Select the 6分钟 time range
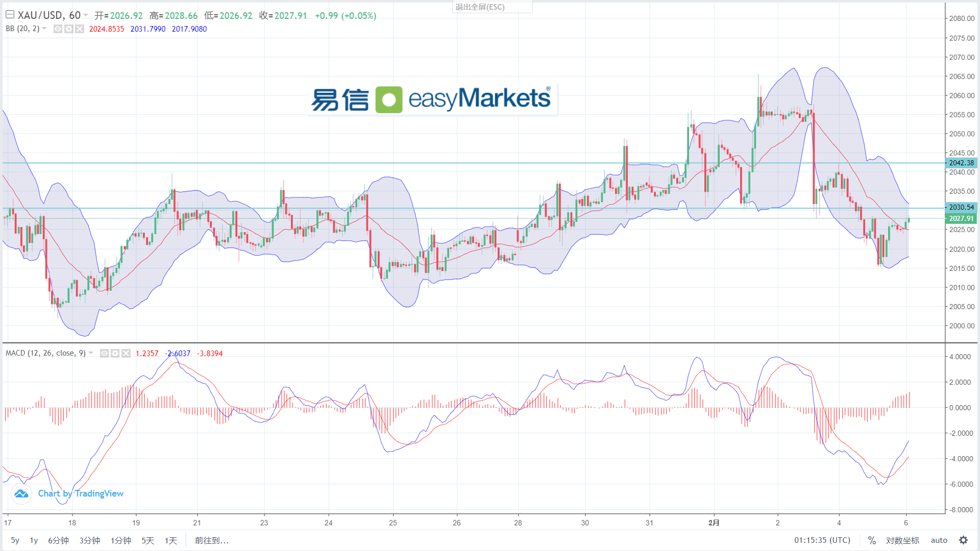 click(x=58, y=540)
